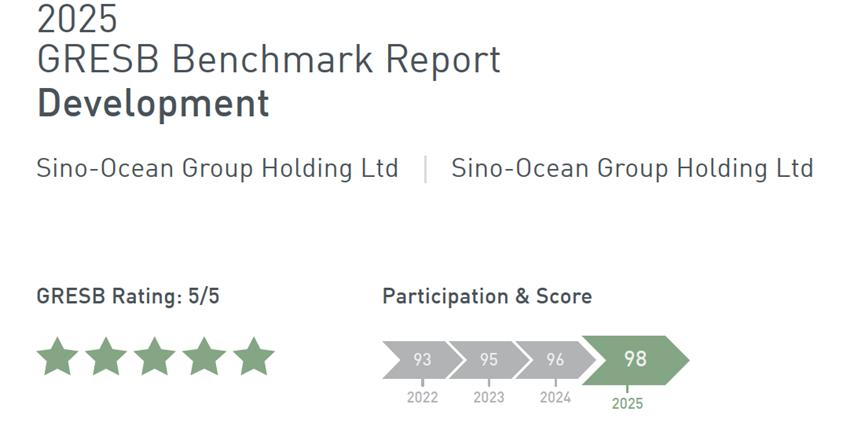This screenshot has width=865, height=441.
Task: Click the 2023 year label
Action: coord(489,398)
